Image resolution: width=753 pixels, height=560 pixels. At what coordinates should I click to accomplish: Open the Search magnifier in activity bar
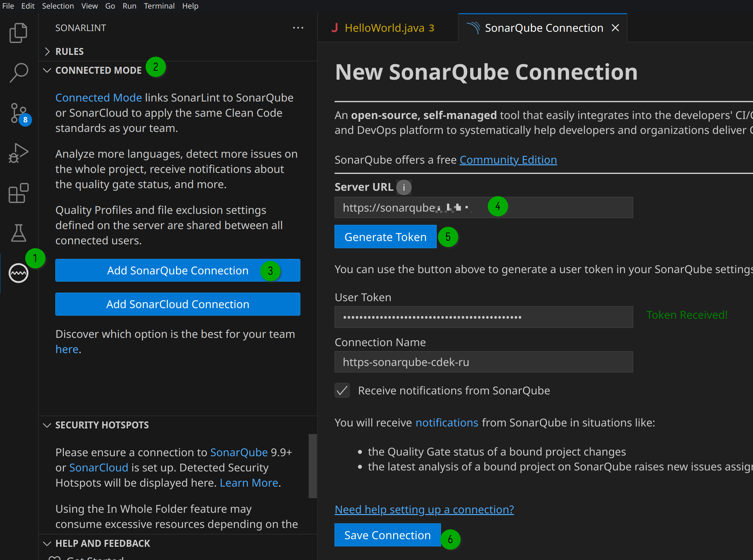(x=19, y=72)
